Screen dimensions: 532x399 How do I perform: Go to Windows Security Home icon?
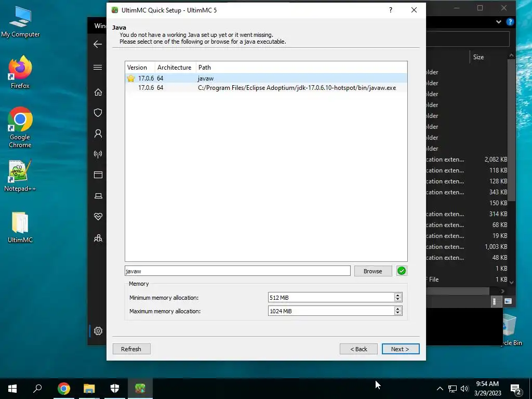[x=98, y=92]
